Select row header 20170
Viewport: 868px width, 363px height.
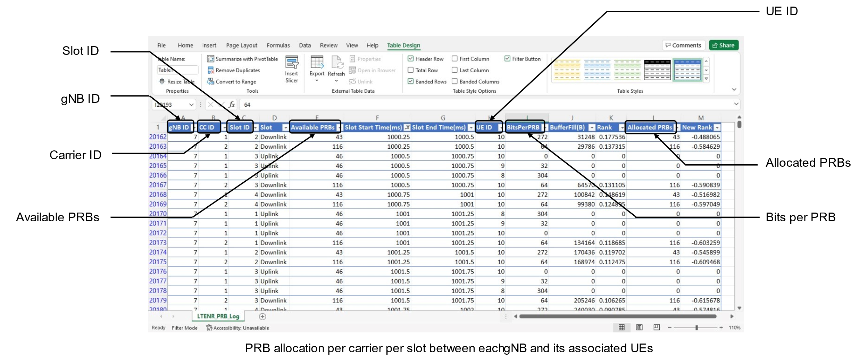[x=158, y=214]
